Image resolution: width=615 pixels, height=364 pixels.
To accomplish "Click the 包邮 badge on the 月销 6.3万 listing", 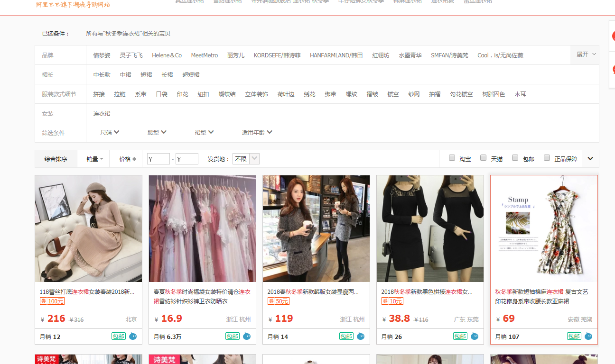I will (233, 337).
